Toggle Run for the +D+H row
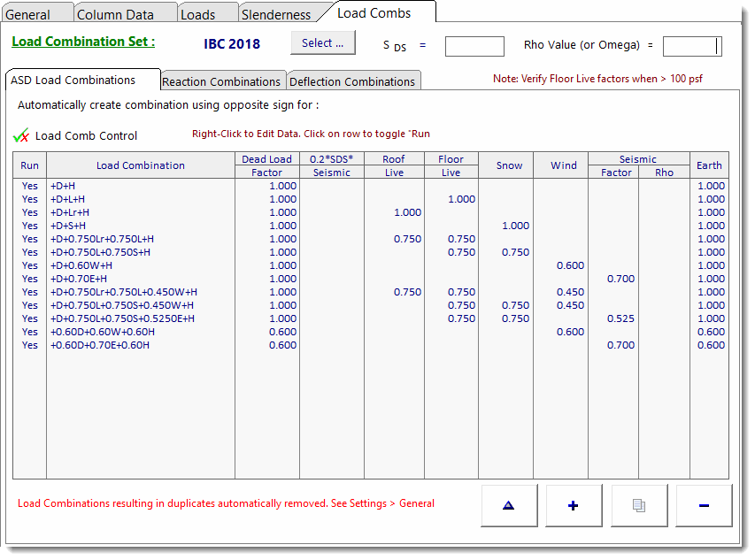755x560 pixels. coord(30,186)
